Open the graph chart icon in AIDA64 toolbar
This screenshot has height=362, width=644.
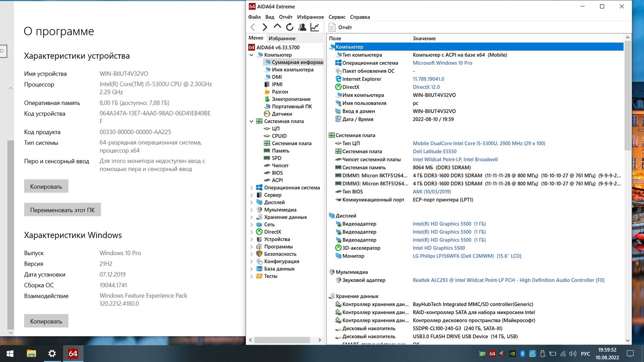(314, 27)
